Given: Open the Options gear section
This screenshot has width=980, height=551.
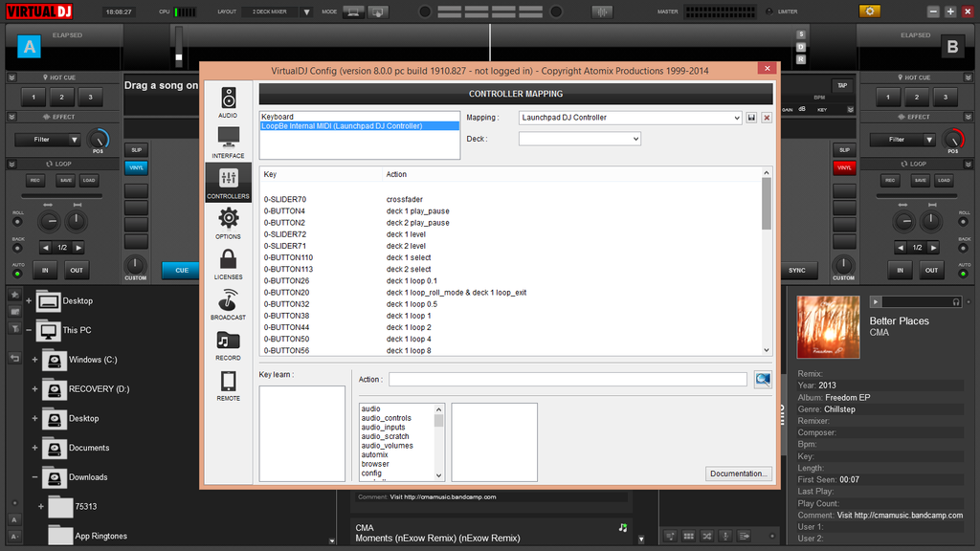Looking at the screenshot, I should pos(228,223).
